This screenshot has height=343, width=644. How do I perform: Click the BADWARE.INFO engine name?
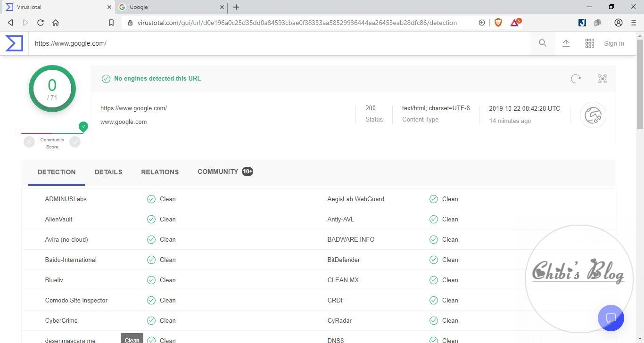pos(351,239)
